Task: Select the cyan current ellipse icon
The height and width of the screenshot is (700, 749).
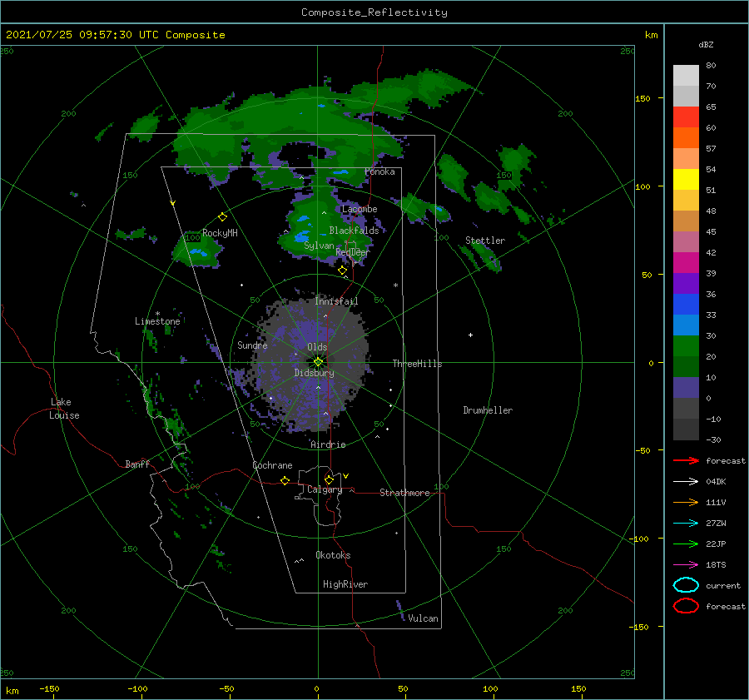Action: (686, 585)
